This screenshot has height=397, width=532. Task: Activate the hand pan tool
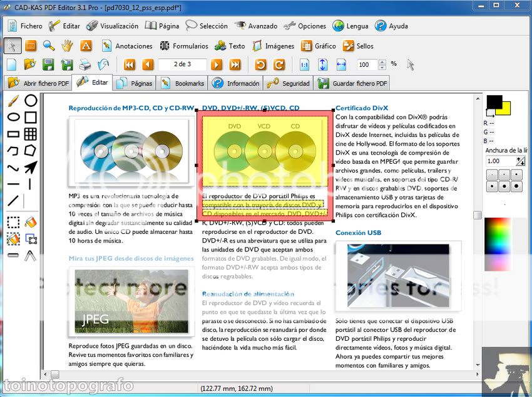[x=67, y=46]
